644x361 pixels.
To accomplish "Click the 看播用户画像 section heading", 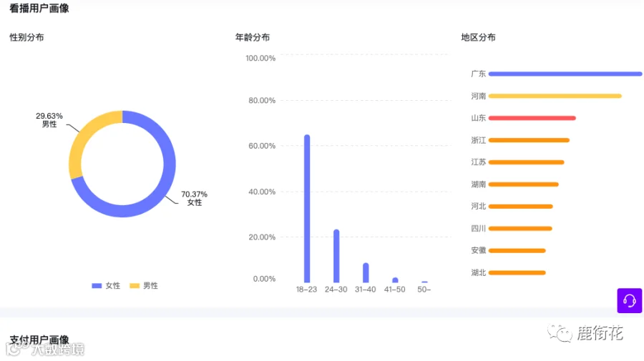I will click(x=39, y=8).
